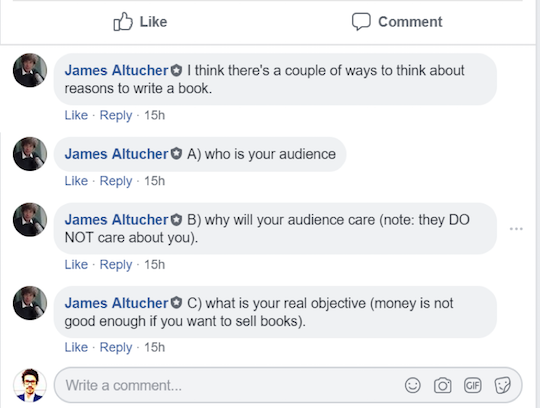Reply to the 'who is your audience' comment
The width and height of the screenshot is (540, 408).
116,181
